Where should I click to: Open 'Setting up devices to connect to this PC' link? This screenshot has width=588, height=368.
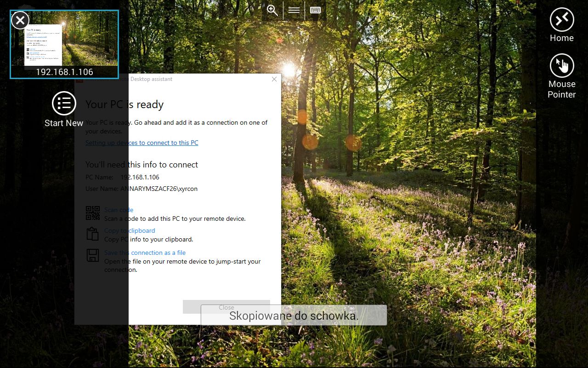click(x=142, y=143)
